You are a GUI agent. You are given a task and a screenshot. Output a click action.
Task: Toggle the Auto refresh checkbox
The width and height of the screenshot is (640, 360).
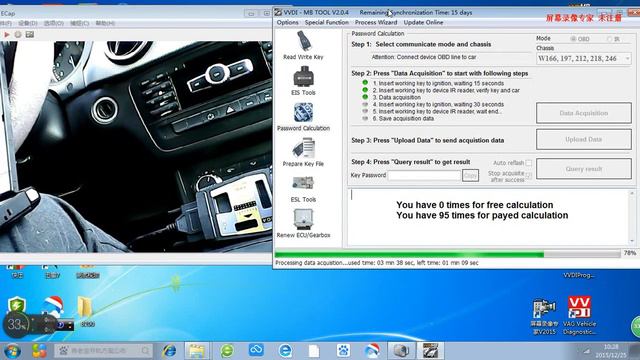pos(529,163)
